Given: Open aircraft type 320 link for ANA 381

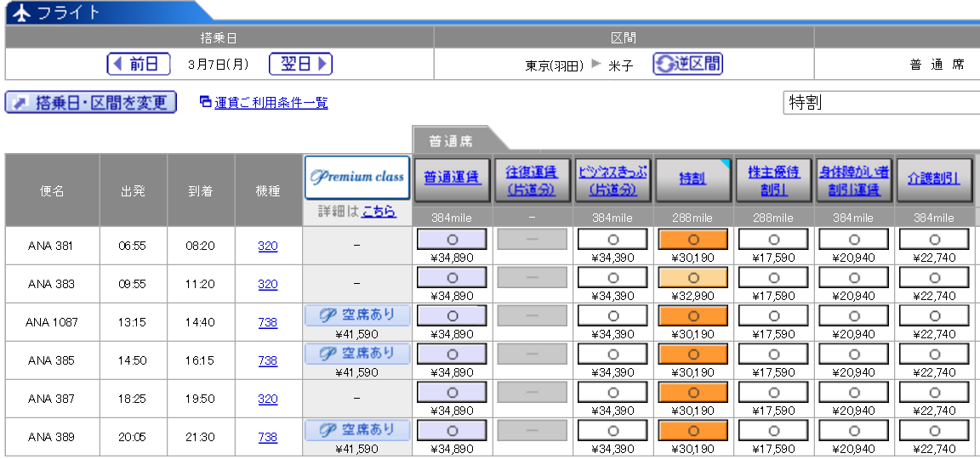Looking at the screenshot, I should point(267,246).
